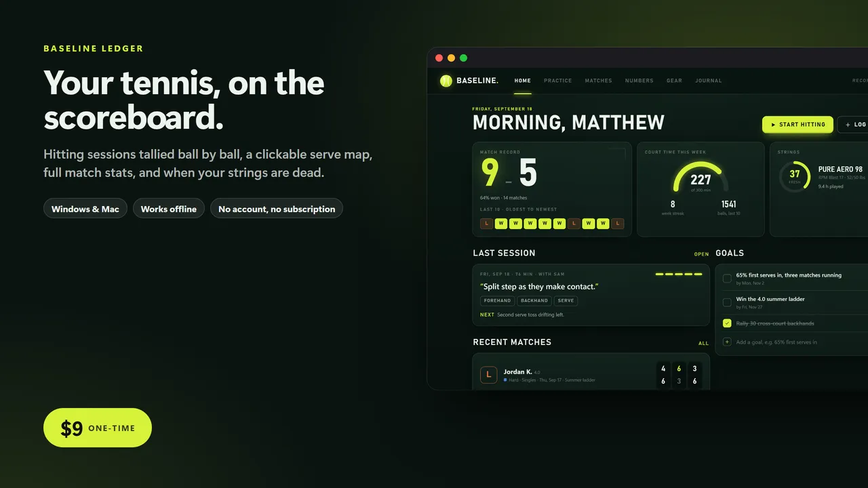Click the session rating dashes
The height and width of the screenshot is (488, 868).
click(x=679, y=274)
